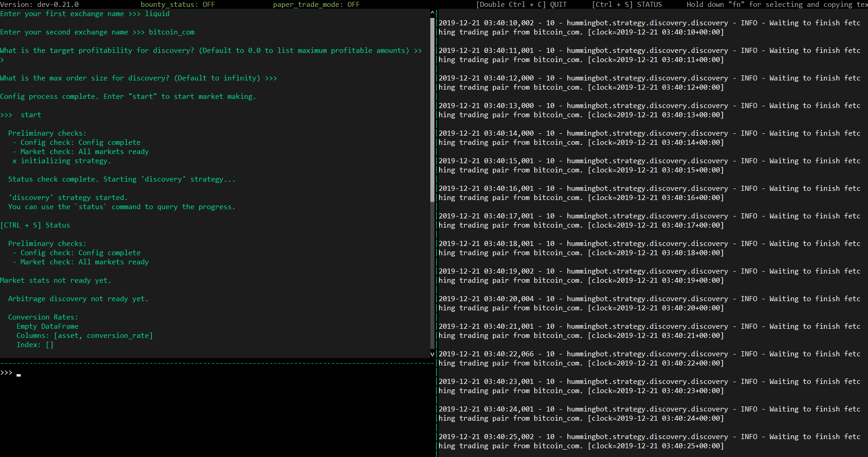Click the bitcoin_com exchange name entry
Image resolution: width=868 pixels, height=457 pixels.
tap(171, 32)
